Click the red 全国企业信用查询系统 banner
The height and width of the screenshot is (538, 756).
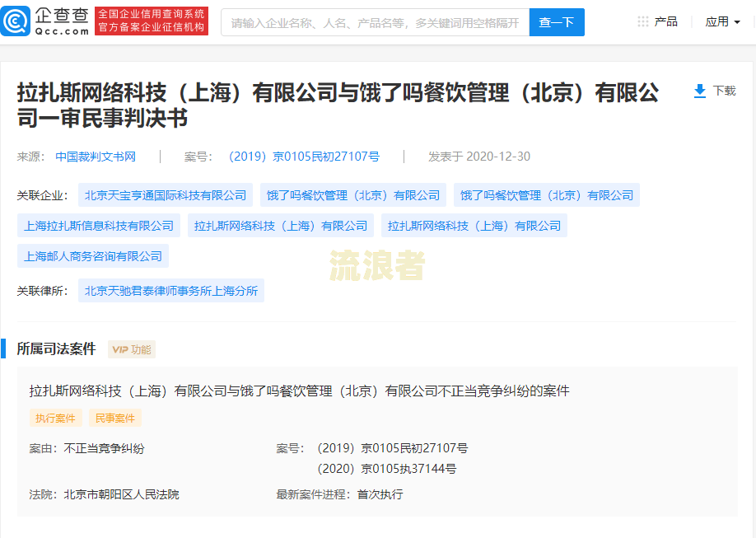coord(152,21)
